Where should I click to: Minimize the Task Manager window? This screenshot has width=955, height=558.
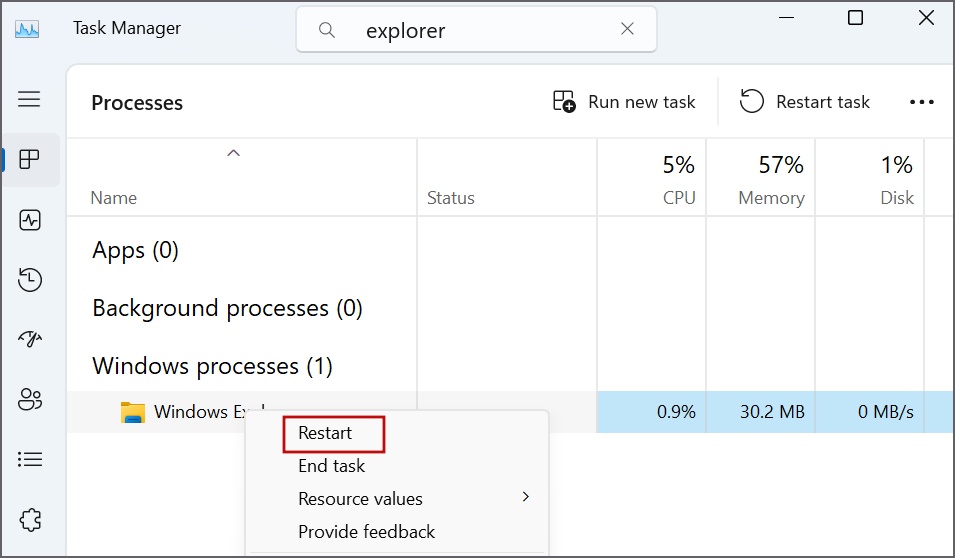786,18
